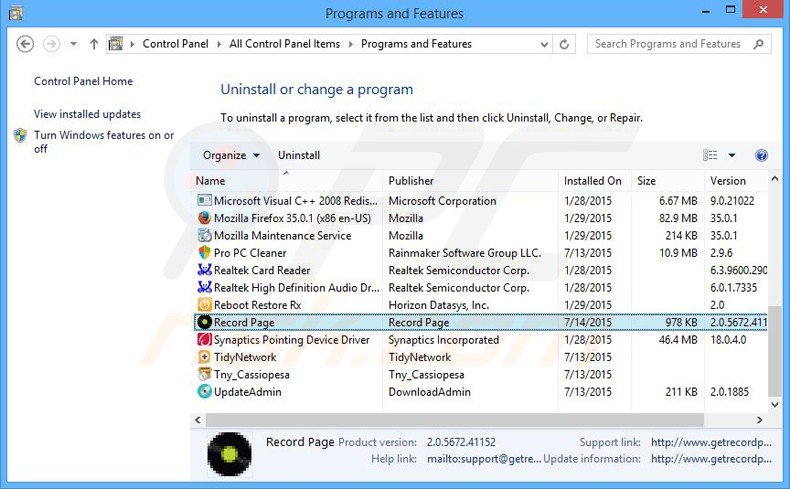Click the Control Panel icon in address bar
Viewport: 790px width, 489px height.
pos(116,44)
